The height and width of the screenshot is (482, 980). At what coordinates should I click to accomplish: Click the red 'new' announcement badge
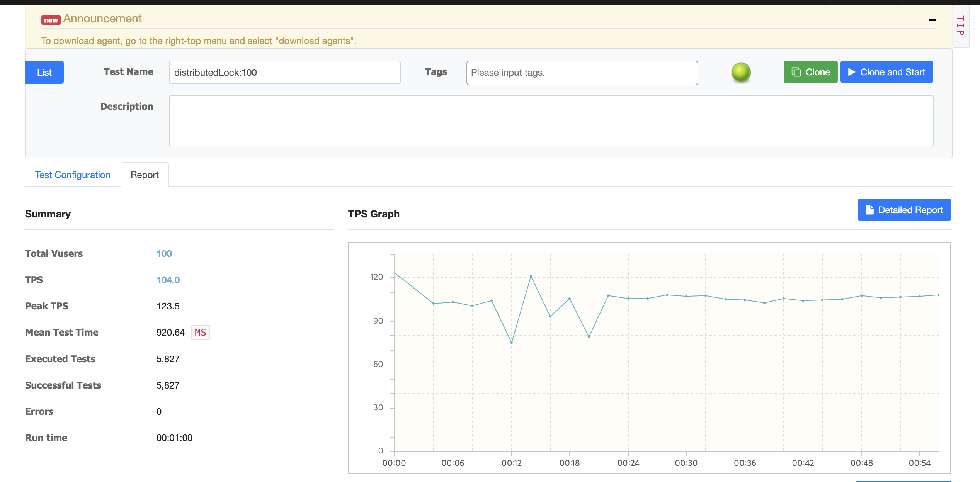(51, 20)
